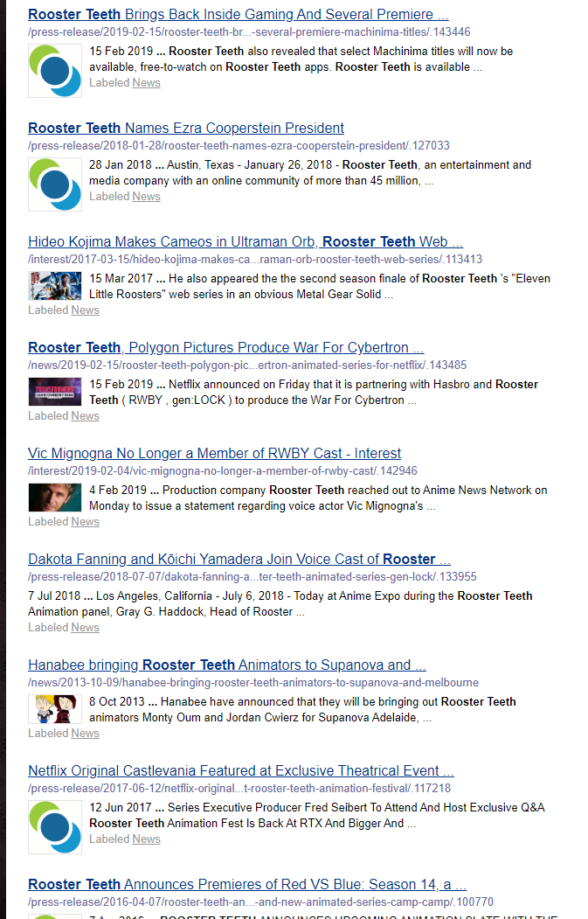
Task: Click the Ultraman Orb result thumbnail image
Action: (x=55, y=286)
